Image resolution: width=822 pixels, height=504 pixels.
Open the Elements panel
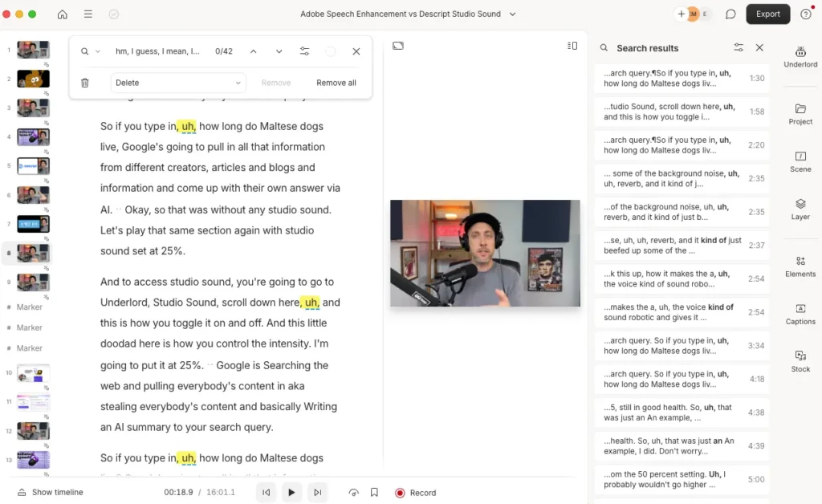tap(800, 266)
